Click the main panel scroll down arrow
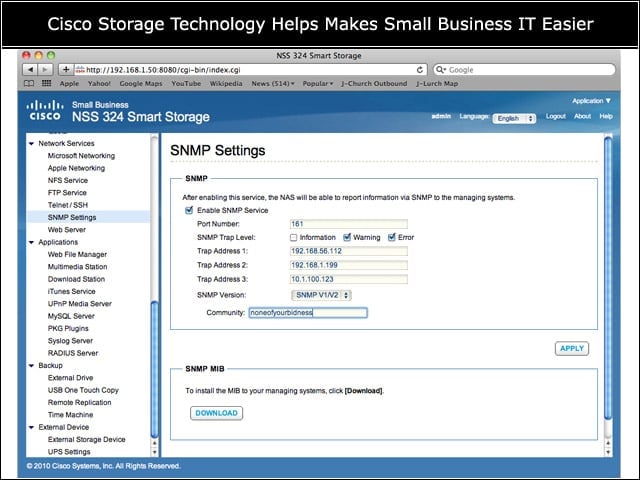 608,452
